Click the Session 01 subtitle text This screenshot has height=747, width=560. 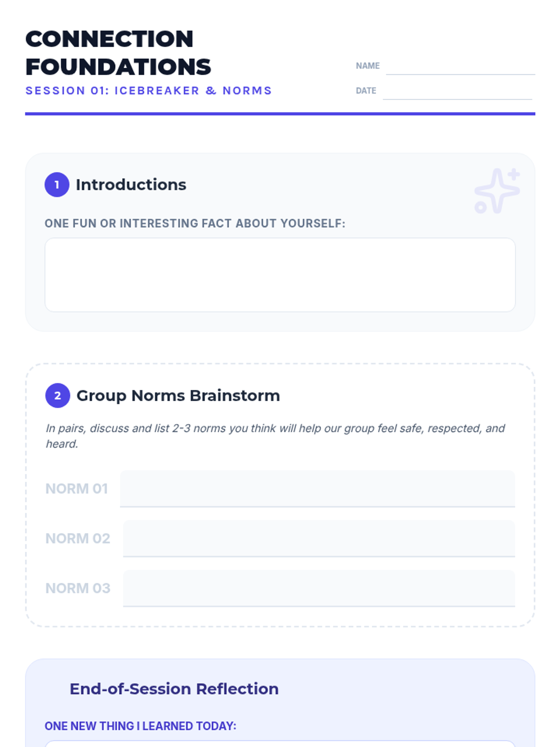click(x=148, y=91)
